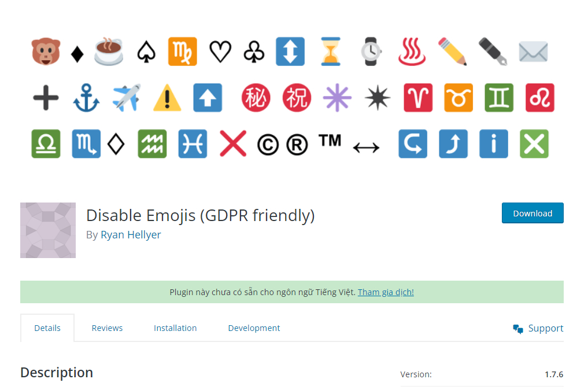Download the Disable Emojis plugin

point(532,213)
